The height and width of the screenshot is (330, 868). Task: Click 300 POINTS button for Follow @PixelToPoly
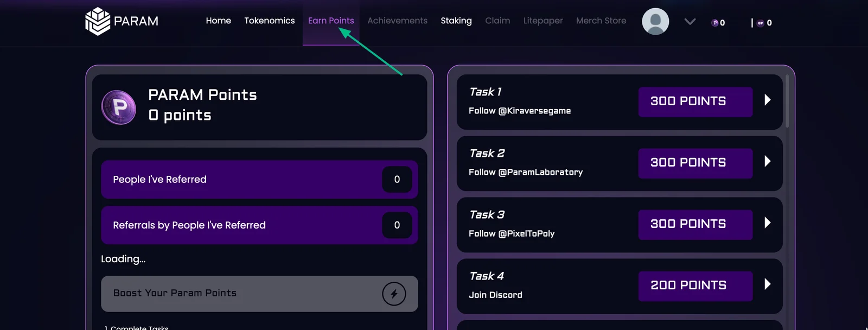[x=695, y=224]
